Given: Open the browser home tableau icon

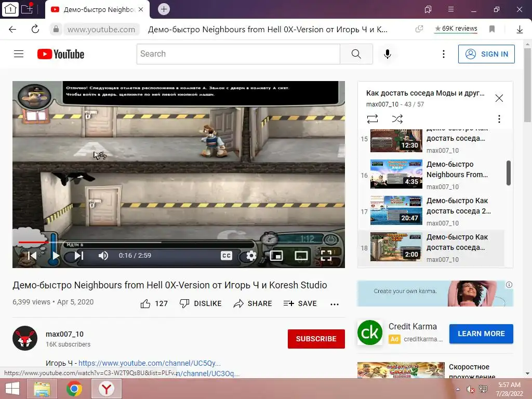Looking at the screenshot, I should coord(10,9).
